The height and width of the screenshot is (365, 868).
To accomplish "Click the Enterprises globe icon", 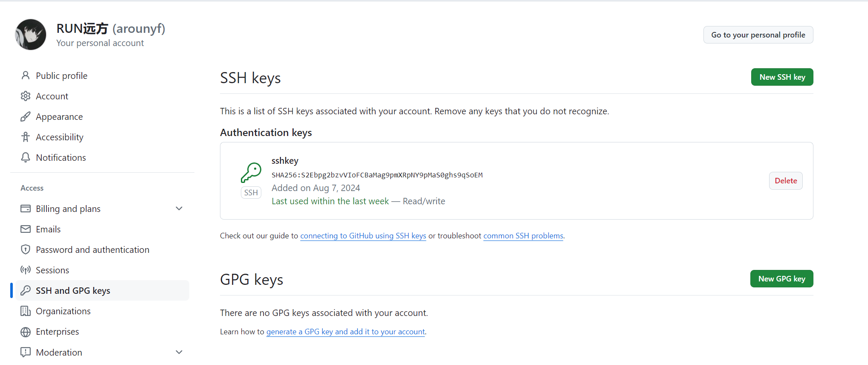I will point(26,331).
